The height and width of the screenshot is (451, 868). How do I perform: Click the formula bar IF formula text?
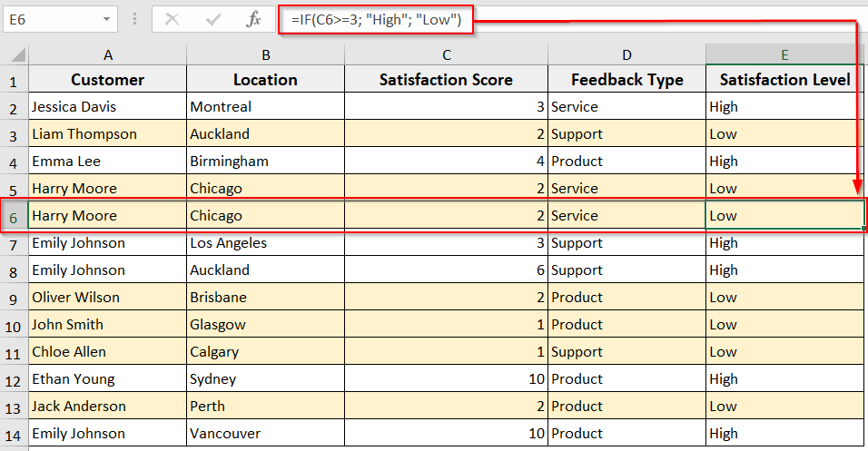pos(376,20)
